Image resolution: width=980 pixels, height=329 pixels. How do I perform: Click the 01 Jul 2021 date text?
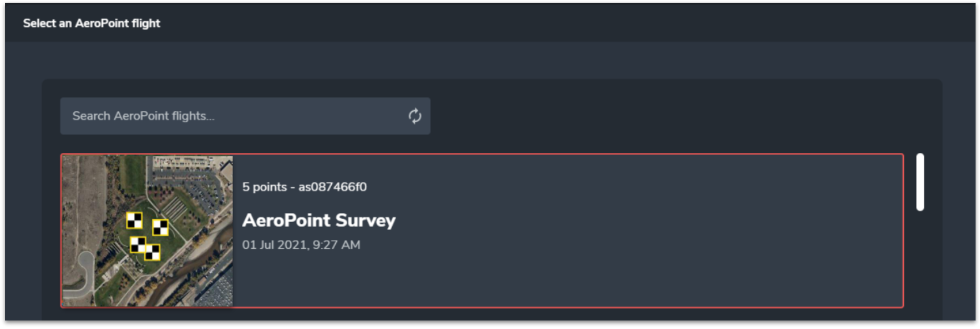274,245
